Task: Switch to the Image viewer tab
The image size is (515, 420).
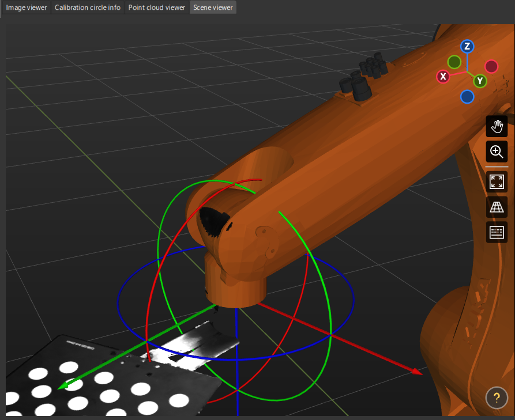Action: point(26,7)
